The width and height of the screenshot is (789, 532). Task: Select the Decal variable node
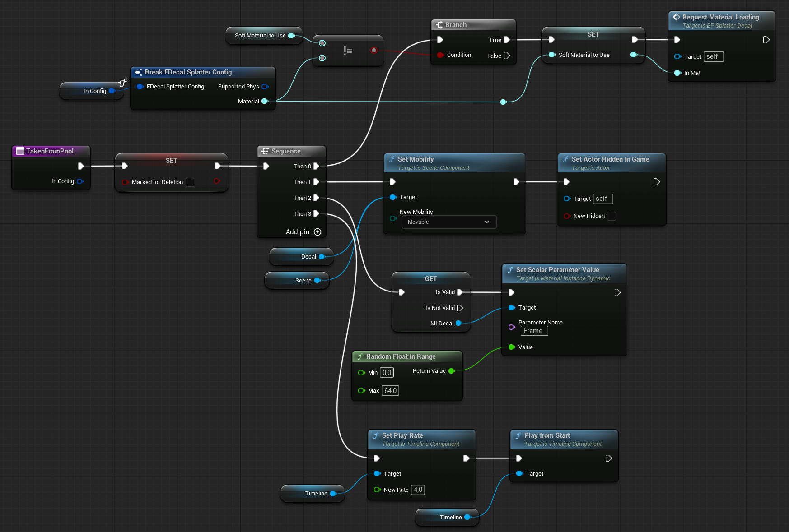click(301, 257)
